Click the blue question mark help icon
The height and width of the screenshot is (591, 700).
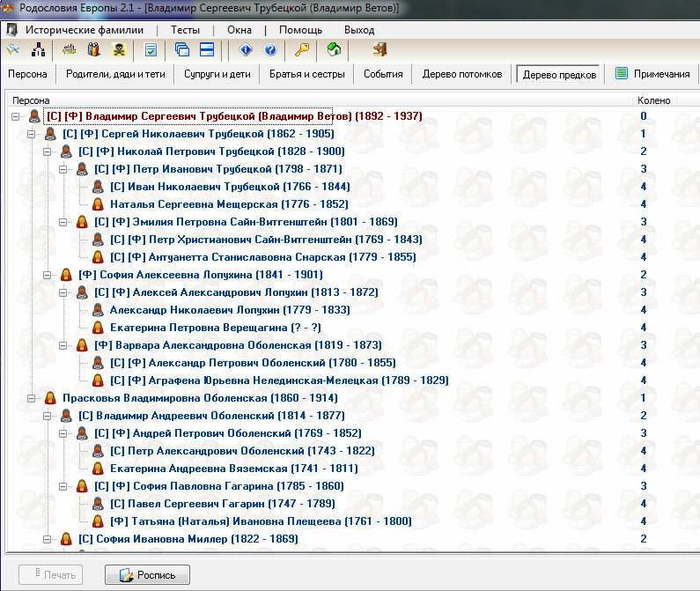[x=270, y=49]
